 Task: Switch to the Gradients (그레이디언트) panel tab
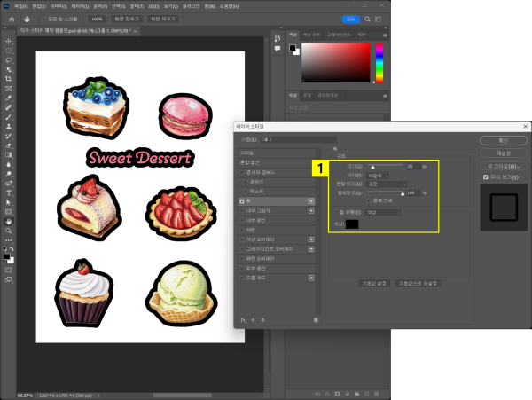tap(339, 35)
